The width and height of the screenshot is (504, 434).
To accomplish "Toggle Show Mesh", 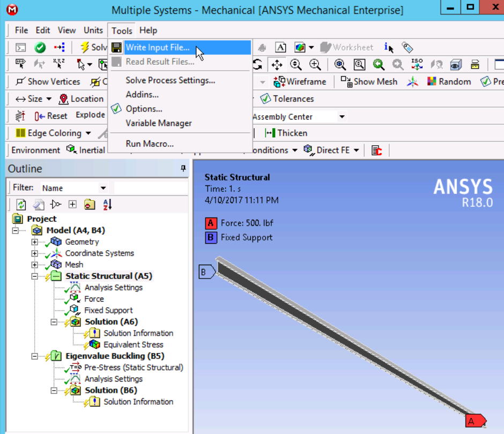I will pyautogui.click(x=369, y=81).
